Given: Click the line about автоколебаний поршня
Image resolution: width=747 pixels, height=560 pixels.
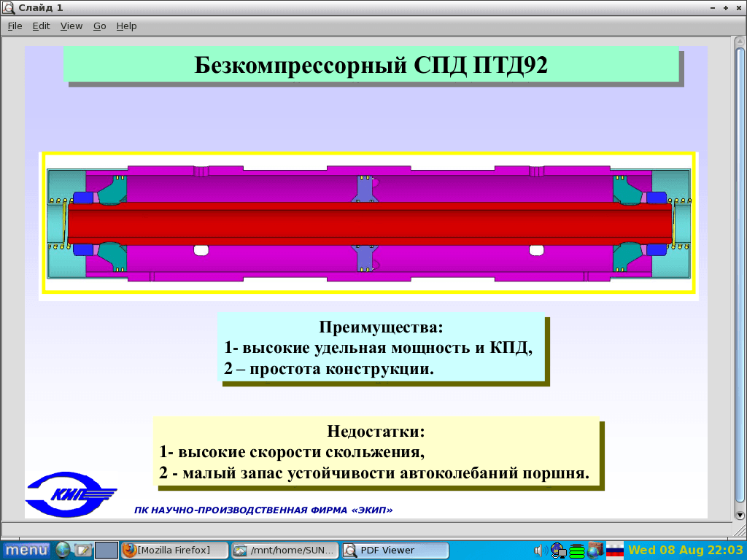Looking at the screenshot, I should point(374,472).
